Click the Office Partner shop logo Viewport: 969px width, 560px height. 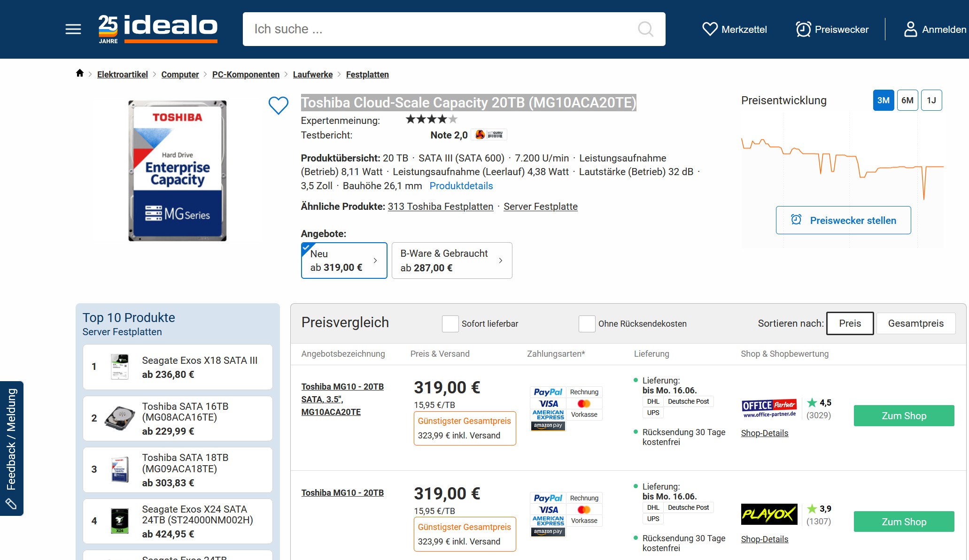click(769, 408)
